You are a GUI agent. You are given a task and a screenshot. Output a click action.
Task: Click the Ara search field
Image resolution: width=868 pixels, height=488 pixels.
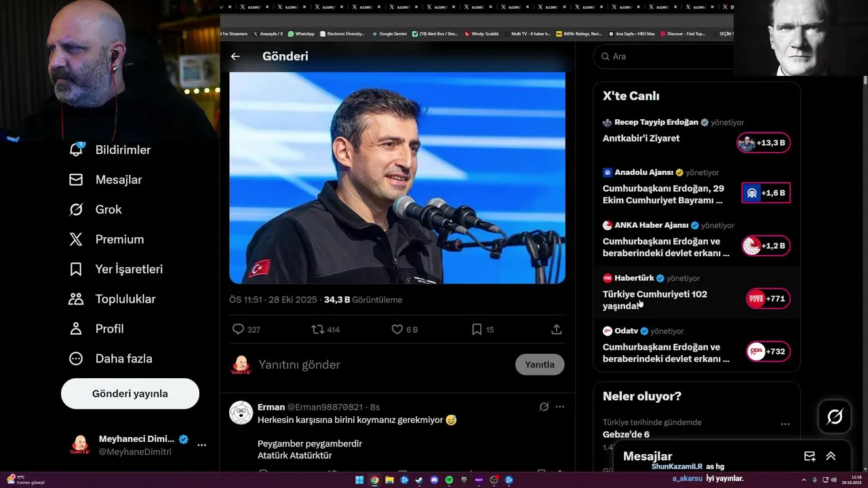click(663, 56)
